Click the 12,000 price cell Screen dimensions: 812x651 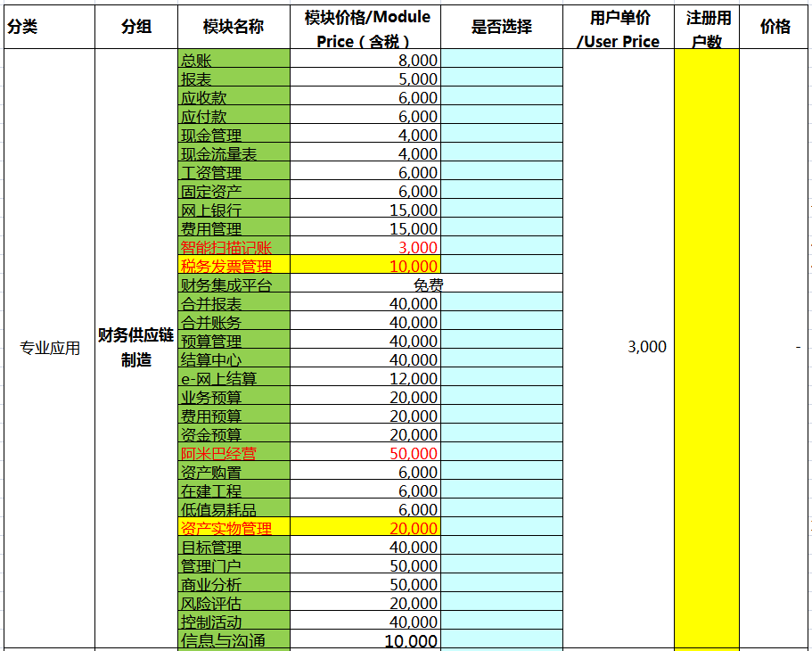[365, 378]
